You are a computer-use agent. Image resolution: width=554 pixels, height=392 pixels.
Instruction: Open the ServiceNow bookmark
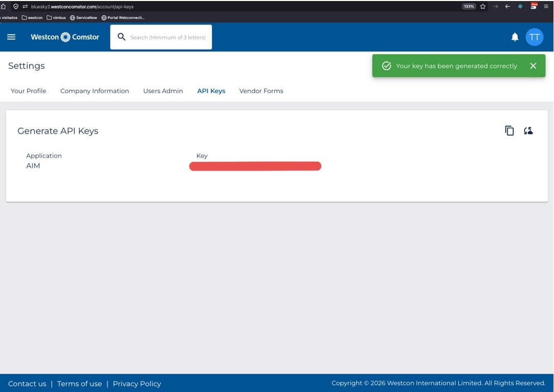83,18
